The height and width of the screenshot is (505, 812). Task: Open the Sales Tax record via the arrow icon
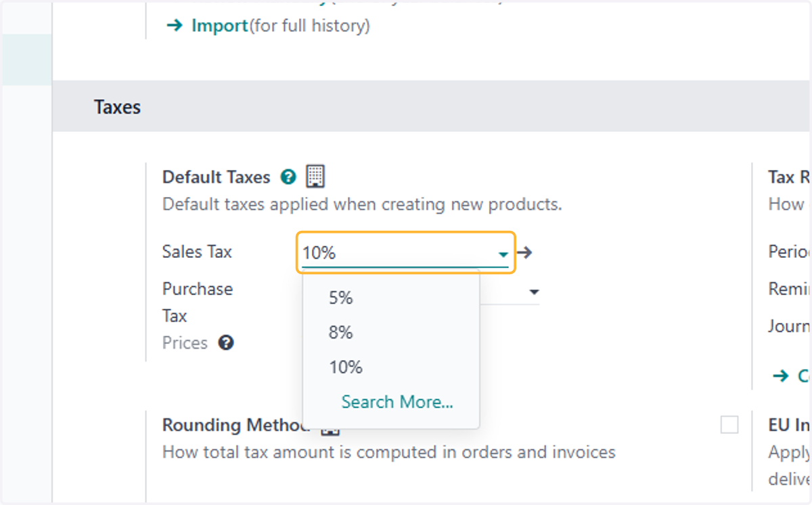[524, 253]
